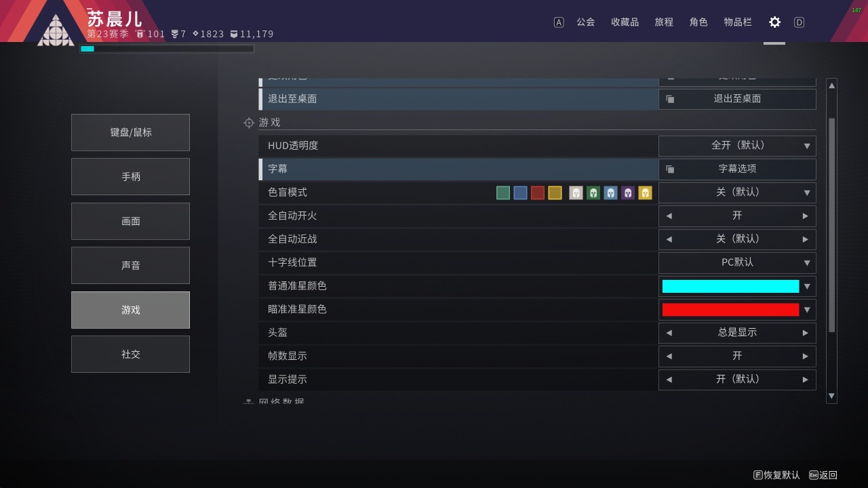868x488 pixels.
Task: Open the 画面 settings category
Action: (x=130, y=221)
